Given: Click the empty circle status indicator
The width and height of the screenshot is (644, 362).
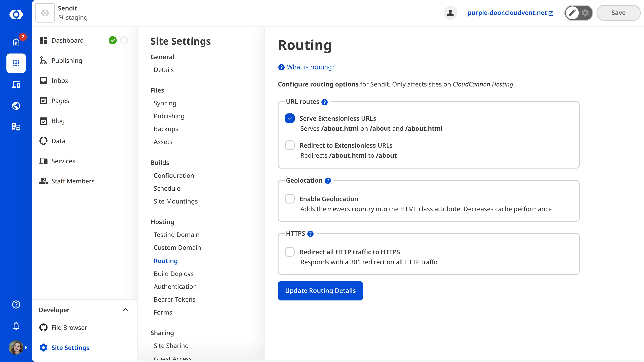Looking at the screenshot, I should point(124,40).
